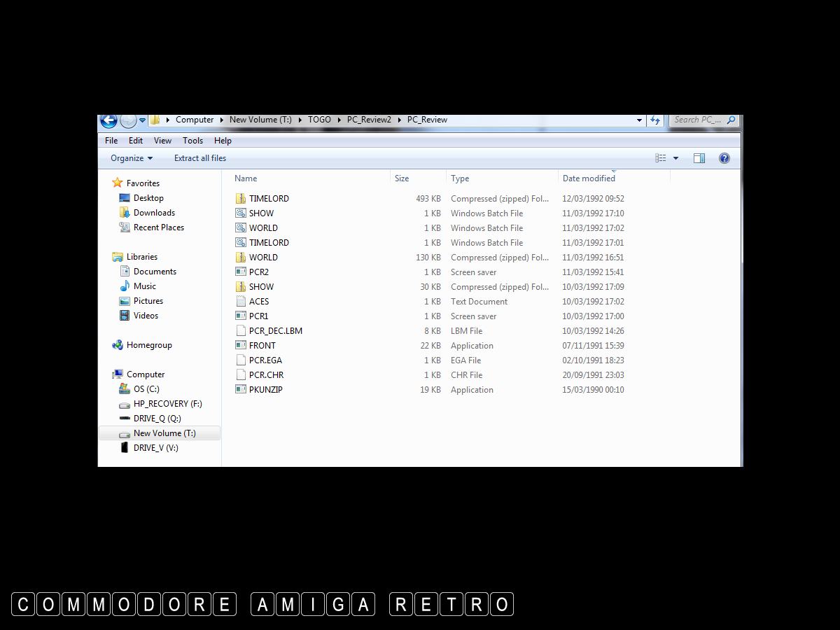Image resolution: width=840 pixels, height=630 pixels.
Task: Click the Help question mark icon
Action: click(x=724, y=158)
